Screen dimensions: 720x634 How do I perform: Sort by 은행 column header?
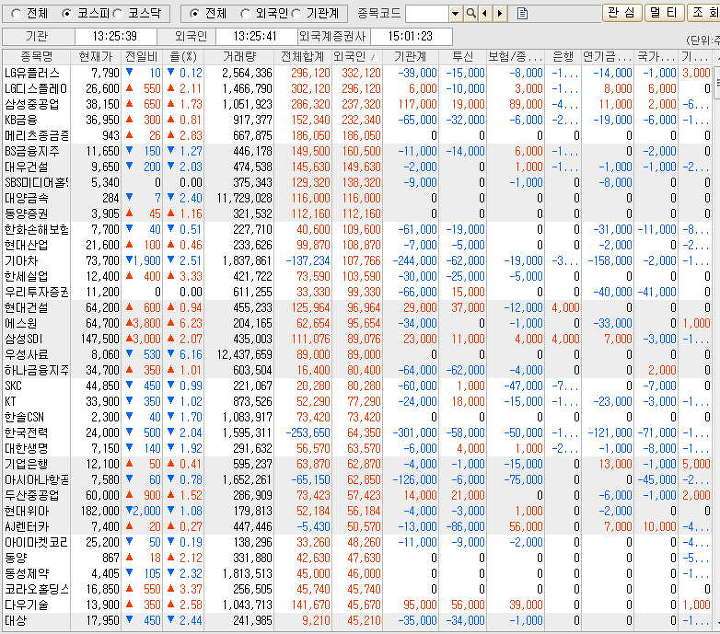click(563, 57)
